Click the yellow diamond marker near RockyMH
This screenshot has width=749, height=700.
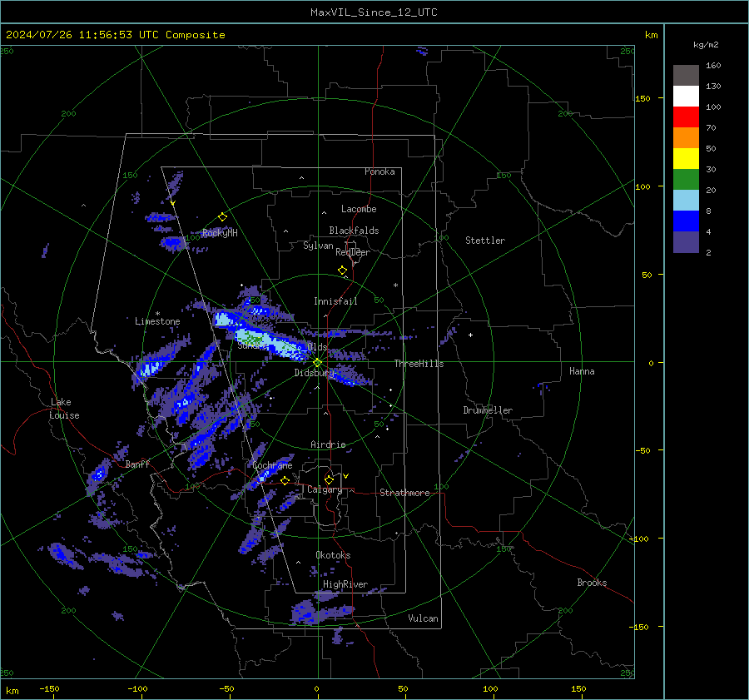point(222,217)
